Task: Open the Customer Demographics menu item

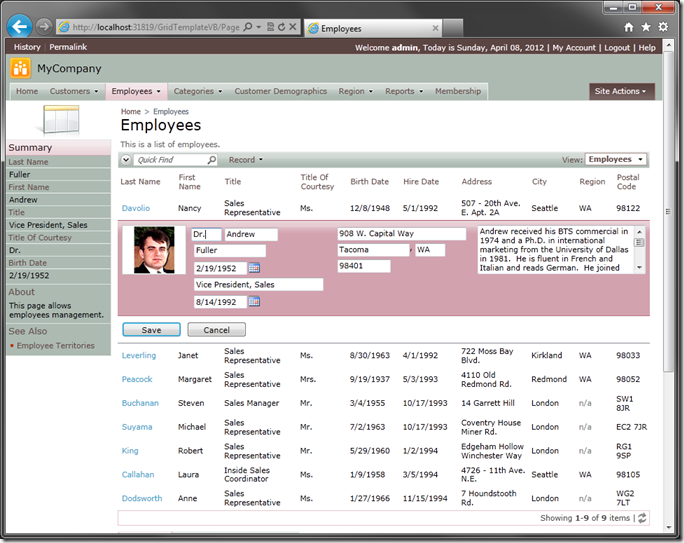Action: [x=280, y=91]
